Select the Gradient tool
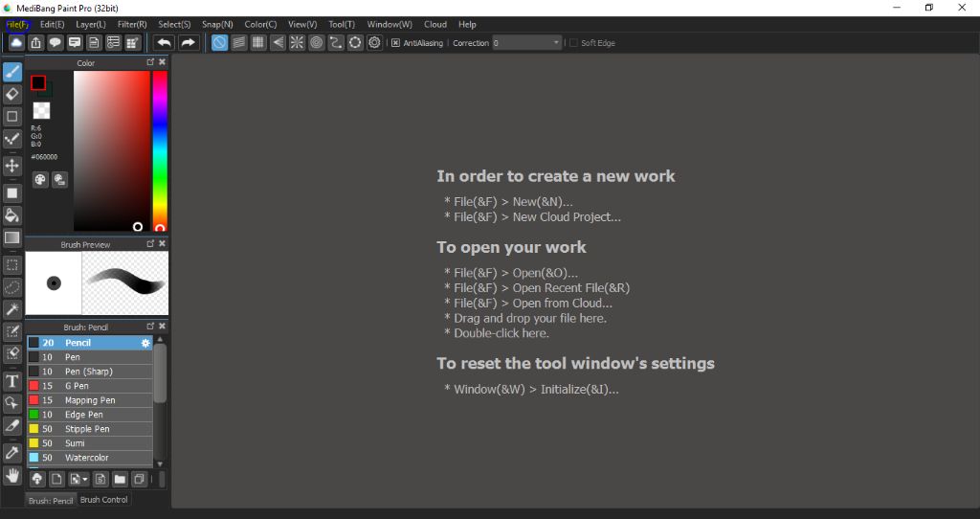Viewport: 980px width, 519px height. point(11,237)
